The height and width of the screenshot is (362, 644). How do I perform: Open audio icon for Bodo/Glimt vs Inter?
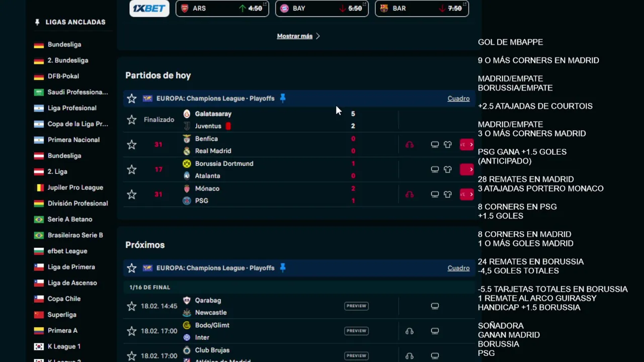[410, 331]
